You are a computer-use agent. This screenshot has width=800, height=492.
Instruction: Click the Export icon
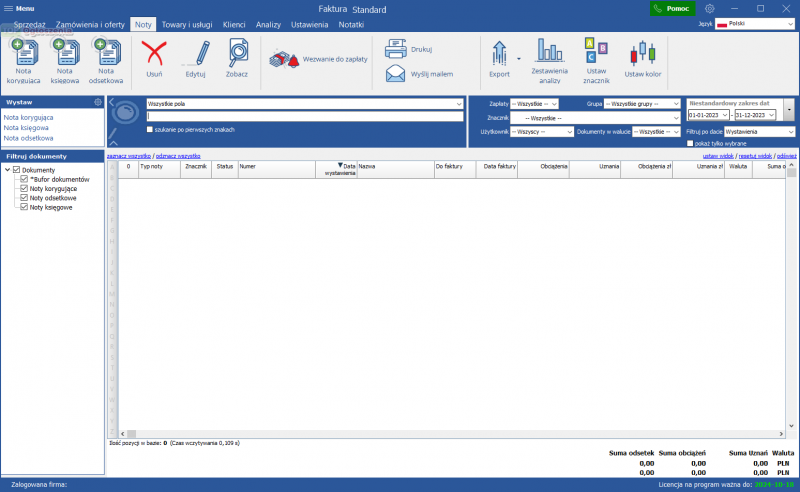click(x=499, y=53)
